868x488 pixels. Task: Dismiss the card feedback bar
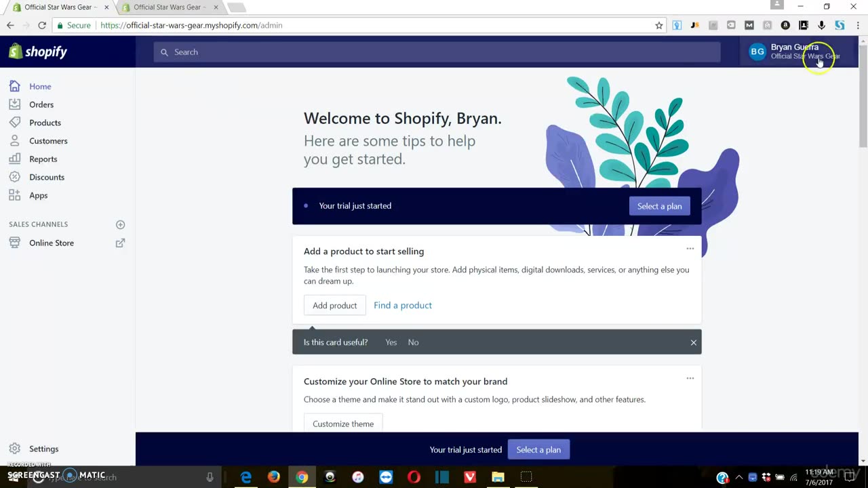(693, 342)
